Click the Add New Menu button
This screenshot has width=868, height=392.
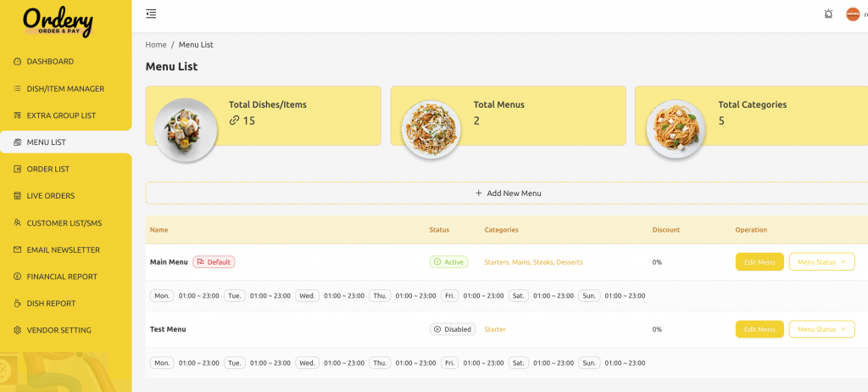tap(508, 193)
